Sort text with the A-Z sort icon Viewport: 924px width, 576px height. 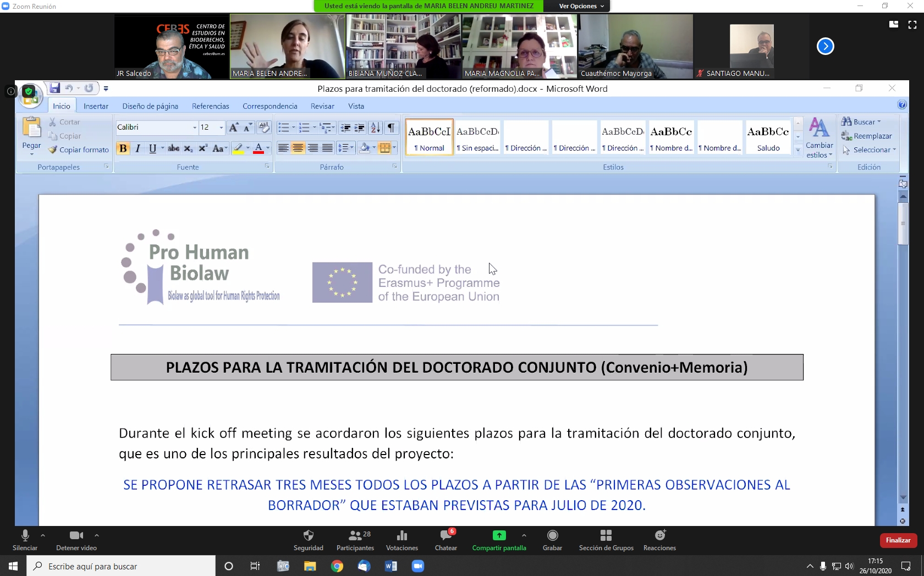(x=375, y=128)
